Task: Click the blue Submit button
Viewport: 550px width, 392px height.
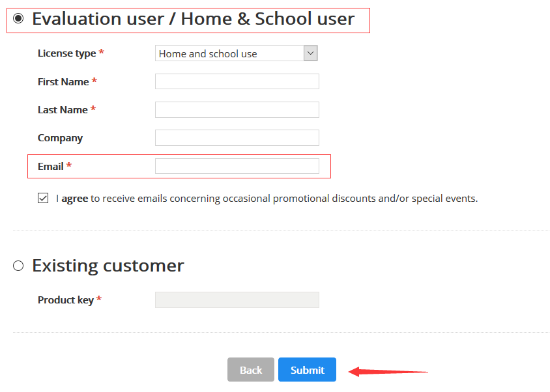Action: click(x=308, y=370)
